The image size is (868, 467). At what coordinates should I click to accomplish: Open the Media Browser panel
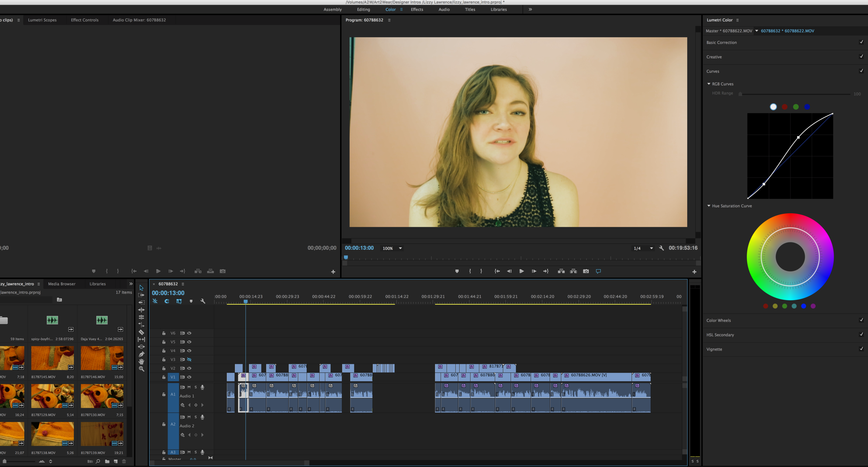[61, 284]
